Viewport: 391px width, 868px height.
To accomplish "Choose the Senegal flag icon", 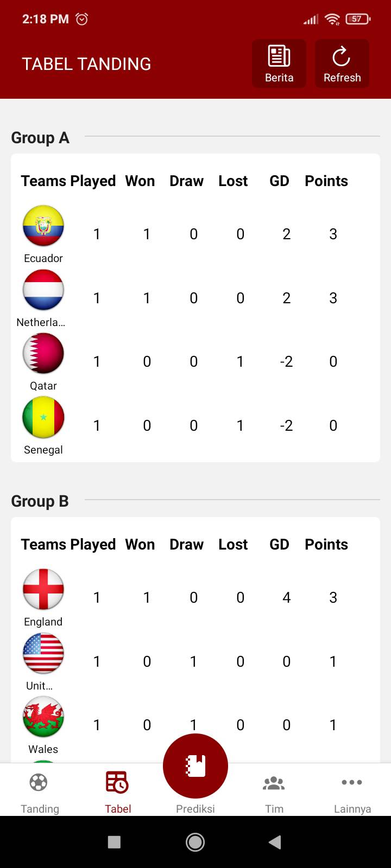I will [43, 417].
